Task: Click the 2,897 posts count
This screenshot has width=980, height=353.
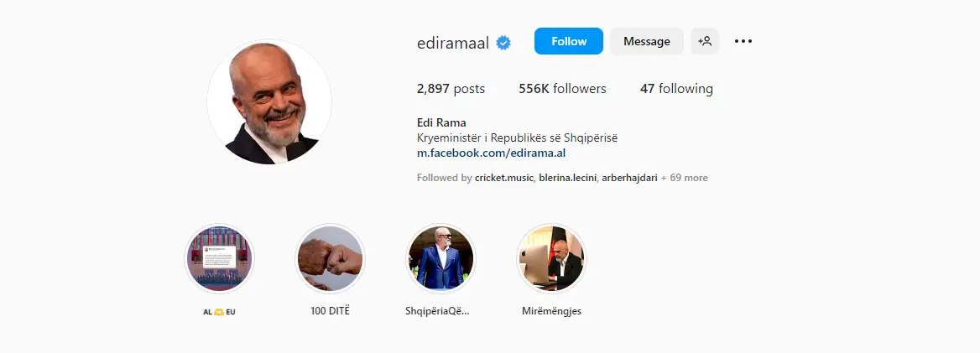Action: pyautogui.click(x=451, y=89)
